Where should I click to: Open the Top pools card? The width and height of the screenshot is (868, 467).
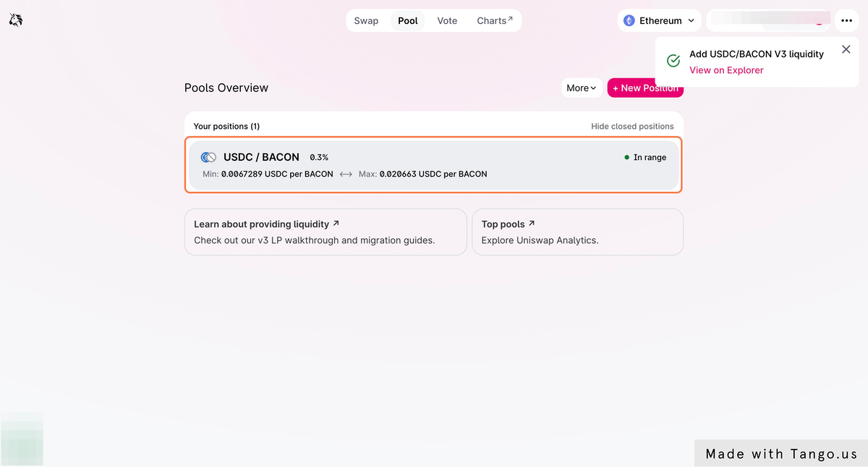577,232
